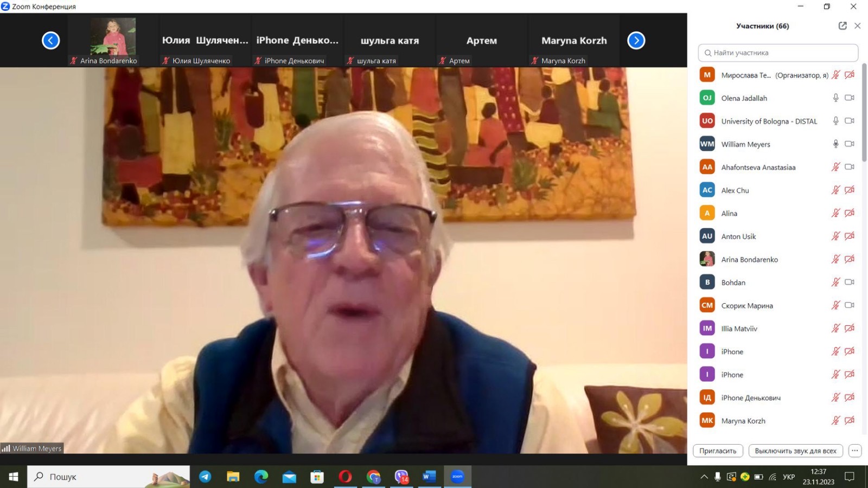Click participants list scrollbar
The width and height of the screenshot is (868, 488).
(x=864, y=113)
